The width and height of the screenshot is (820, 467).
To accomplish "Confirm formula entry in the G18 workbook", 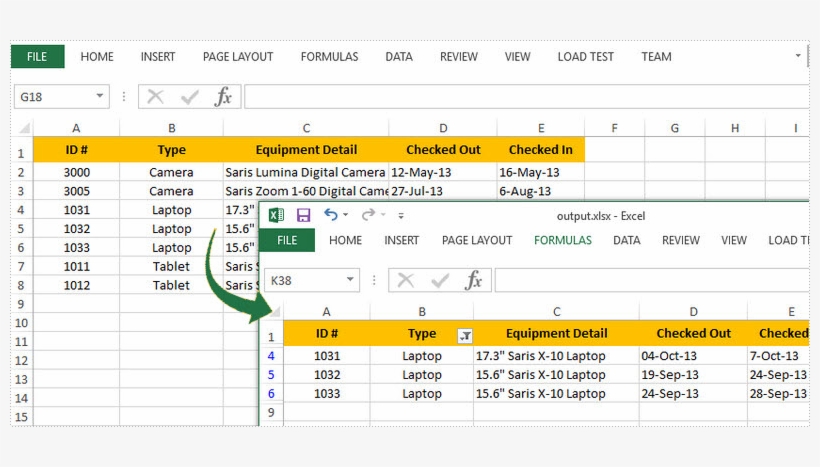I will point(189,97).
